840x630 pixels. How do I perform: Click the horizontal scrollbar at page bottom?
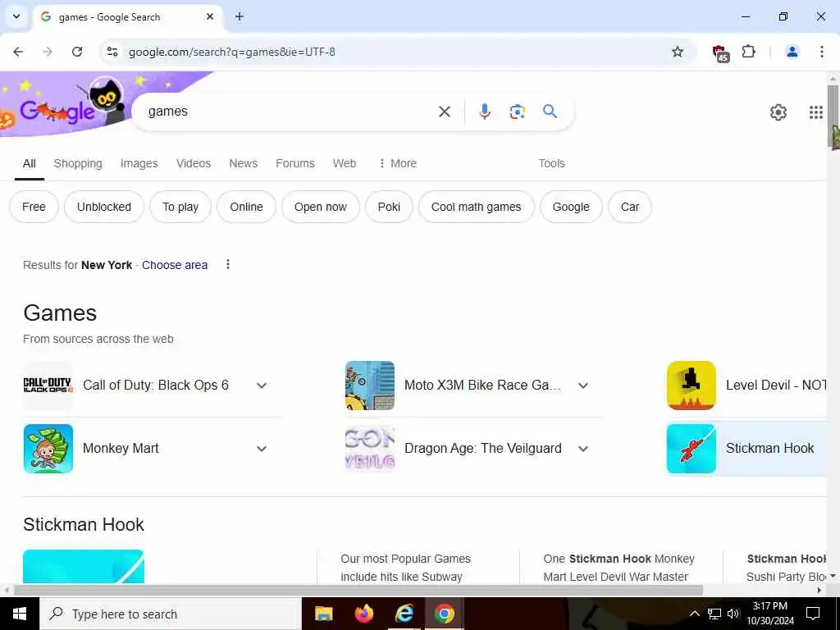(x=359, y=591)
